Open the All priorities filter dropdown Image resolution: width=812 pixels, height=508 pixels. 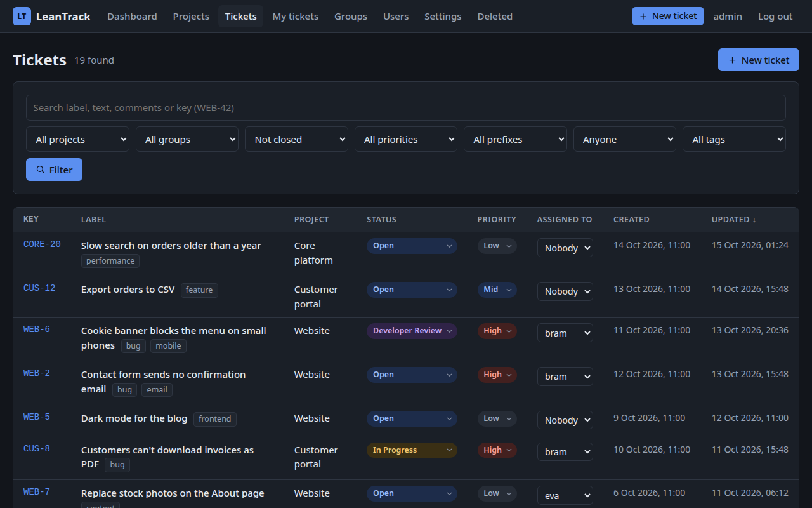[x=406, y=140]
